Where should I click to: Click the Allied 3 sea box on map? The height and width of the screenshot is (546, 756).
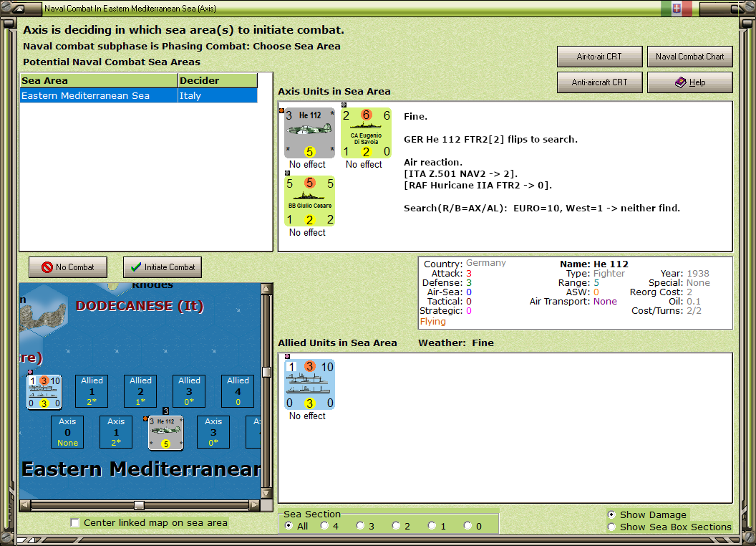[189, 391]
